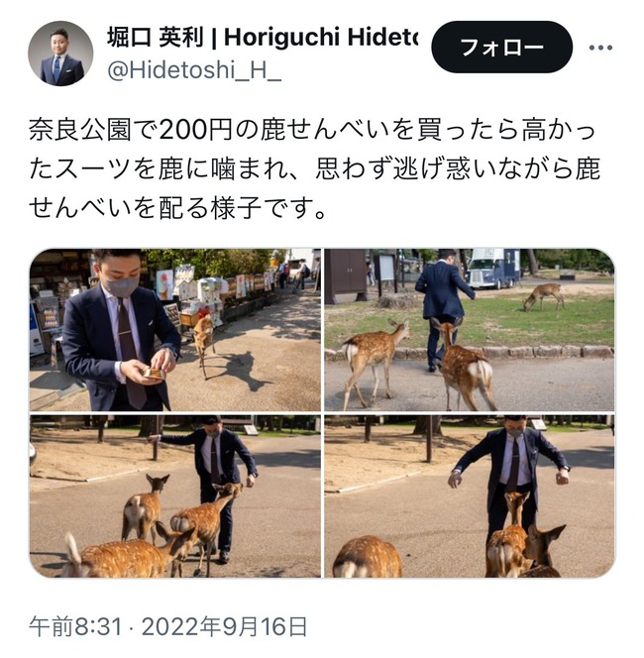Click tweet line せんべいを配る様子です
The width and height of the screenshot is (644, 658).
(178, 207)
